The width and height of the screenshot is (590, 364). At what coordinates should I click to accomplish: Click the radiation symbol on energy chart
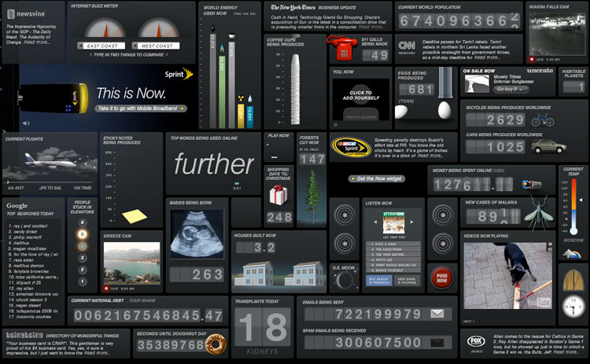[x=241, y=99]
